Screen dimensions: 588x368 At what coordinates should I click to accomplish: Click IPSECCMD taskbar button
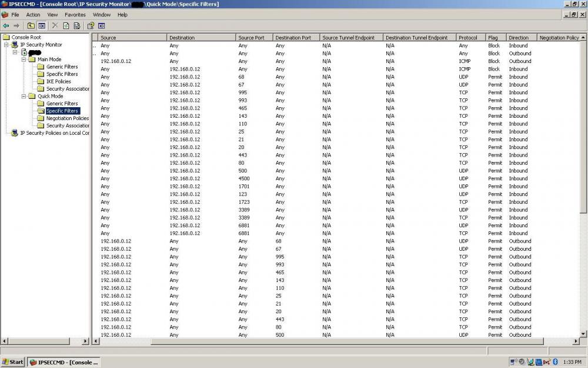(x=64, y=362)
